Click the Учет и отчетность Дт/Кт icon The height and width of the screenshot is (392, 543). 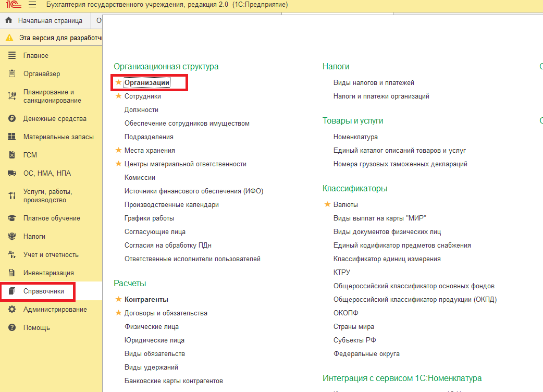(x=12, y=254)
